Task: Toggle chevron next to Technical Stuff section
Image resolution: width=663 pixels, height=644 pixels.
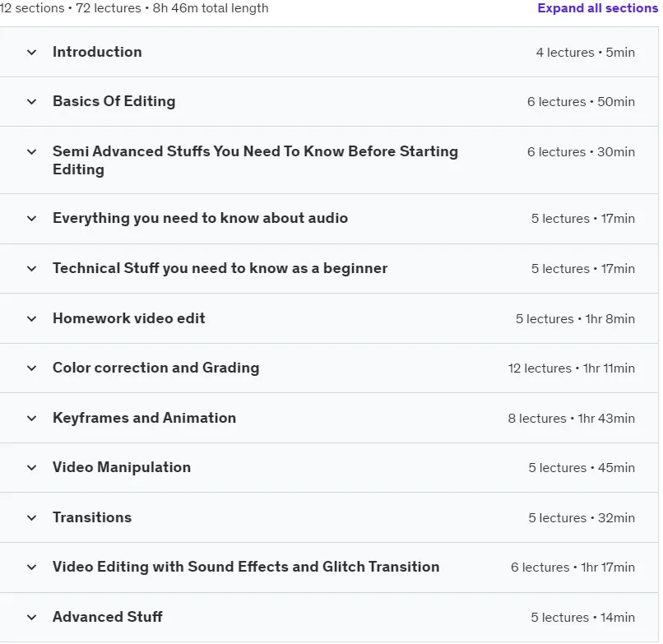Action: click(32, 268)
